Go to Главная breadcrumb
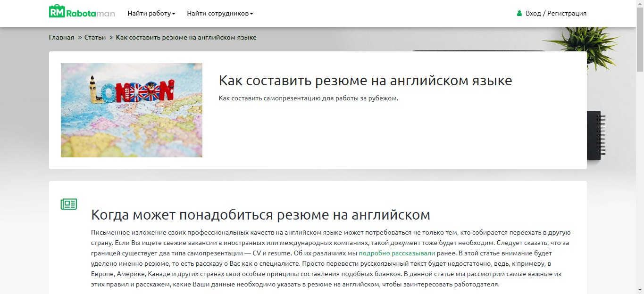Screen dimensions: 644x294 pos(61,37)
